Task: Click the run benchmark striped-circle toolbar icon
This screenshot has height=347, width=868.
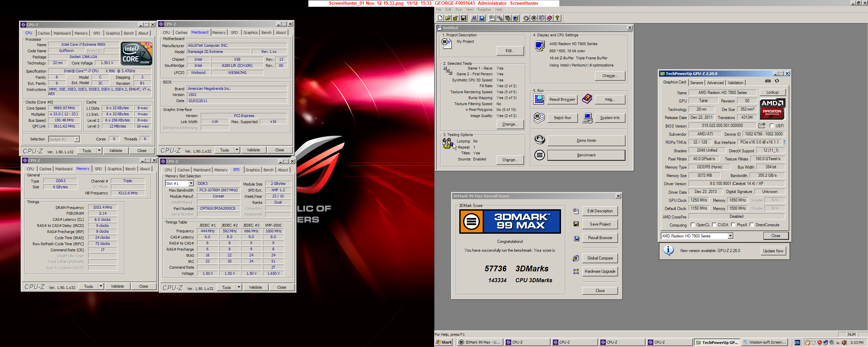Action: tap(534, 18)
